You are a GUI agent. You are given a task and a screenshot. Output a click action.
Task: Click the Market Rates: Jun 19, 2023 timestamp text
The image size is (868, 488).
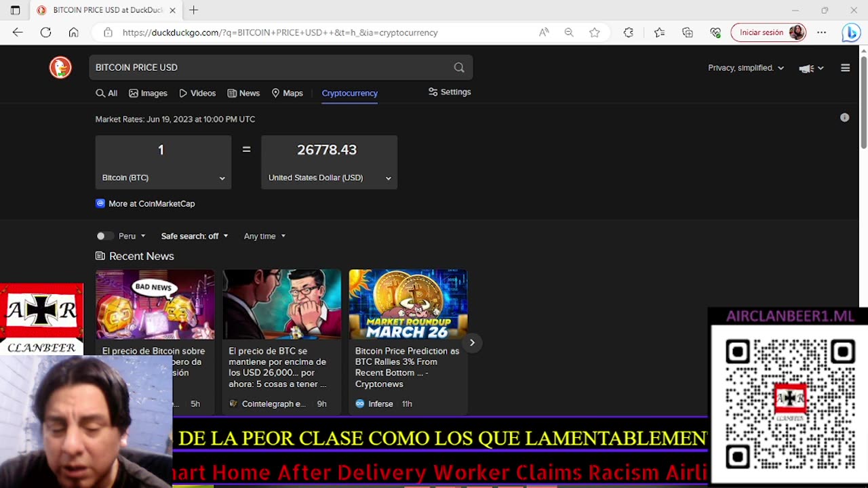175,119
